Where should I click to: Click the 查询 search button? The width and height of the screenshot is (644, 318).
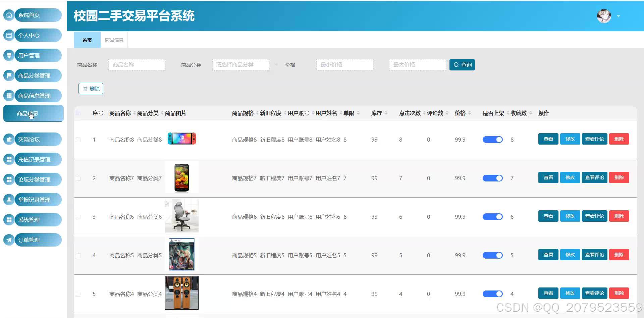(462, 65)
